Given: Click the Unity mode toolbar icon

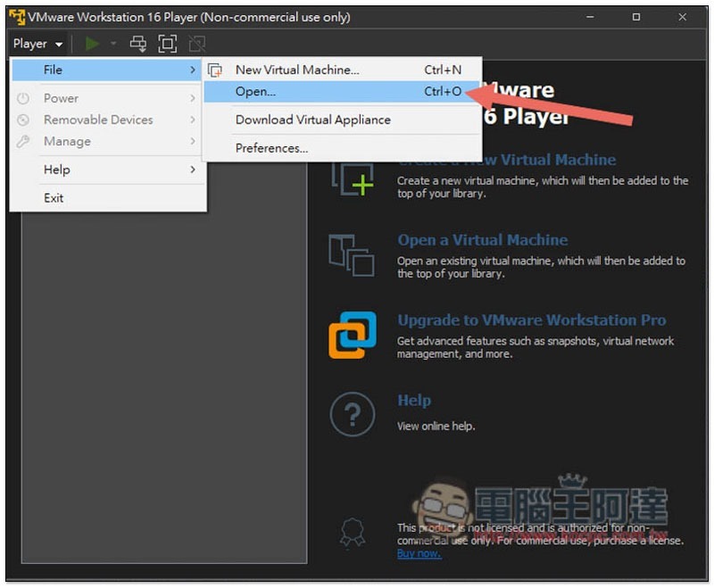Looking at the screenshot, I should pyautogui.click(x=196, y=44).
